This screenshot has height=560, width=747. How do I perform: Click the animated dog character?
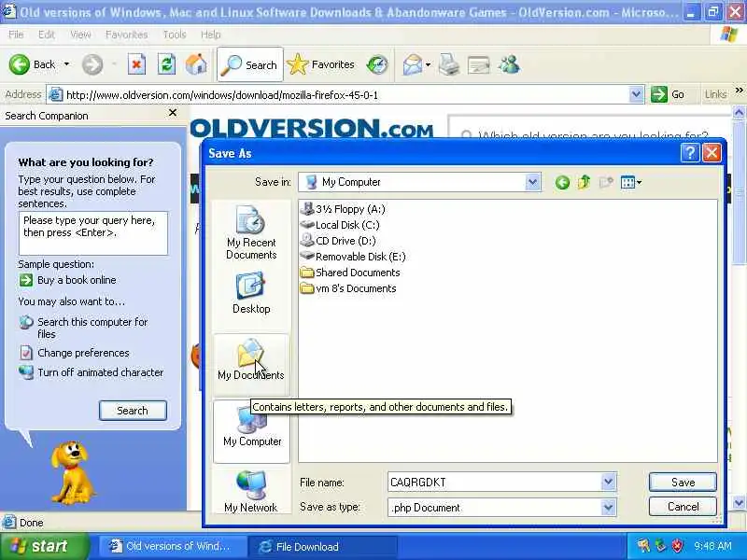pos(73,472)
